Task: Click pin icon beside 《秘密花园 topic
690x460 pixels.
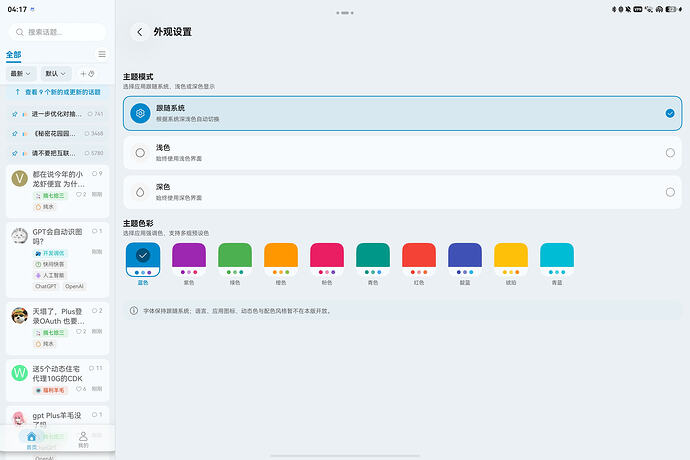Action: (x=15, y=133)
